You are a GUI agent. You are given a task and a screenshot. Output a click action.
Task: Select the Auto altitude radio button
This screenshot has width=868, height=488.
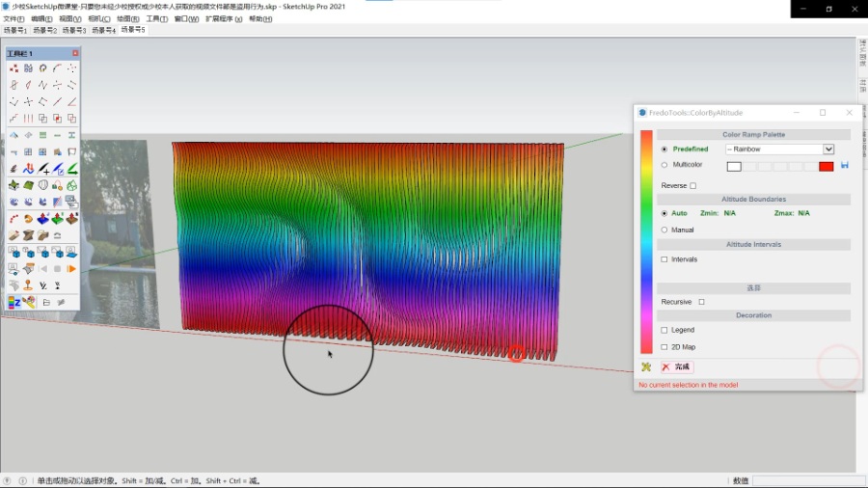(665, 213)
